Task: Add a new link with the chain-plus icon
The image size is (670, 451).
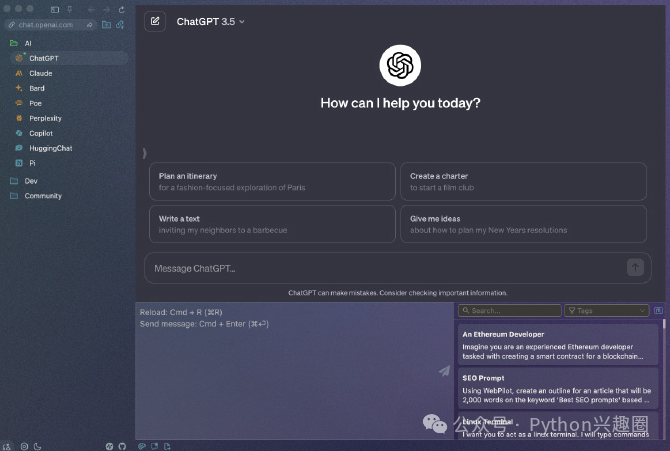Action: pos(120,25)
